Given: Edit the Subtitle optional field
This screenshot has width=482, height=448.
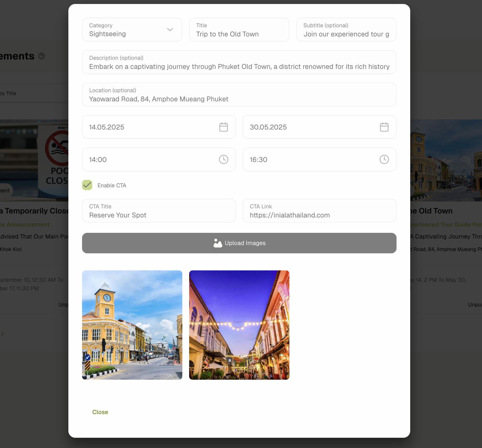Looking at the screenshot, I should (346, 30).
